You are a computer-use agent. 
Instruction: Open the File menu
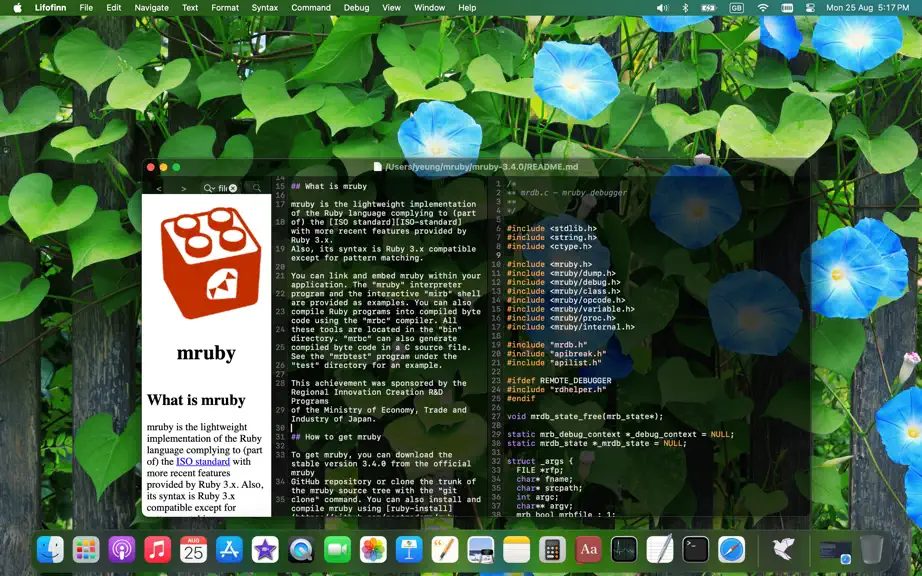86,8
